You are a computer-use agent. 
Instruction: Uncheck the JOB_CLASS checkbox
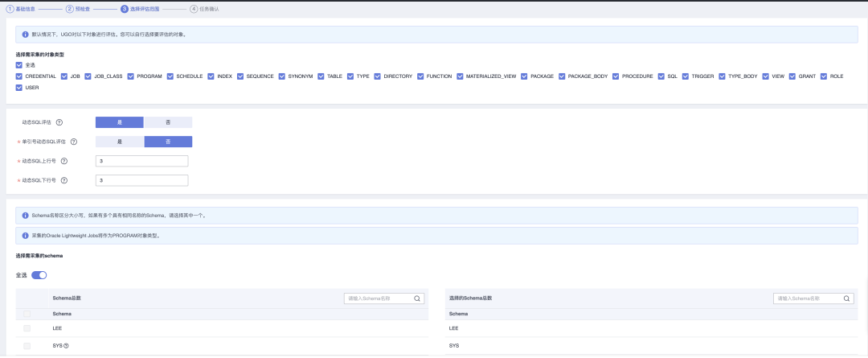(x=88, y=76)
